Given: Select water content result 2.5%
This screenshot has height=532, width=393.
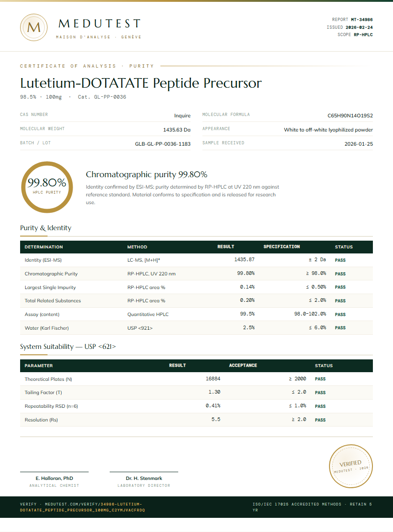Looking at the screenshot, I should (249, 328).
